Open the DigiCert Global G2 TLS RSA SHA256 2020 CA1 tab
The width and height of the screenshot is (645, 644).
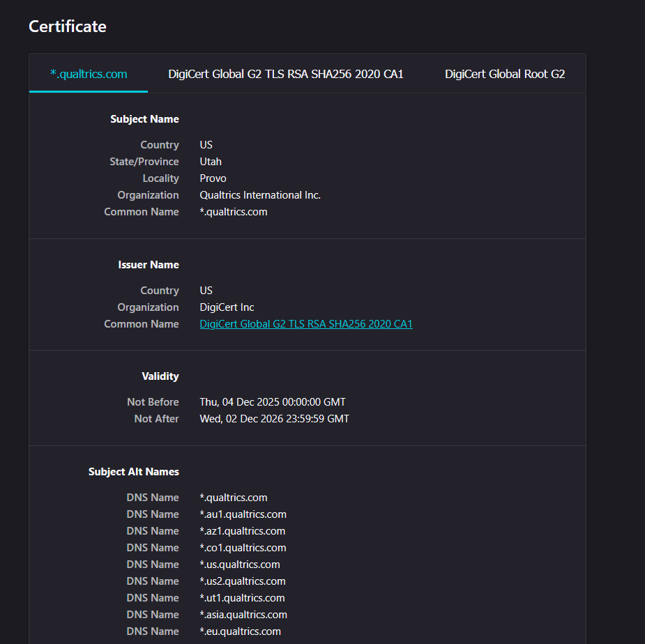click(286, 74)
